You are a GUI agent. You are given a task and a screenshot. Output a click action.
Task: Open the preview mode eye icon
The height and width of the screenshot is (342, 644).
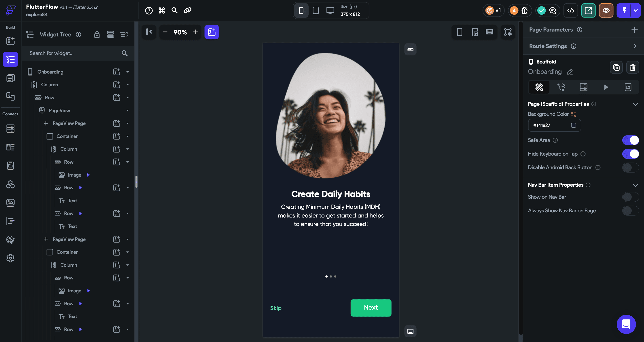tap(606, 11)
